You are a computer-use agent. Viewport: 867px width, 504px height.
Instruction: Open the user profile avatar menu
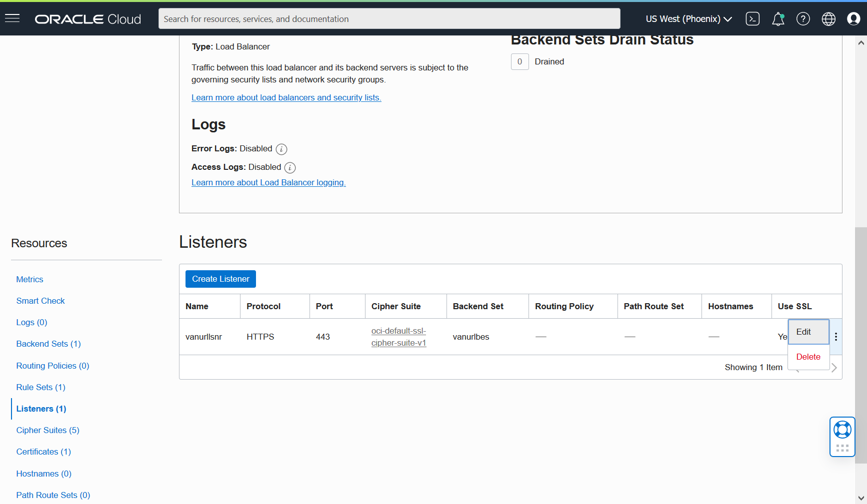pos(854,18)
